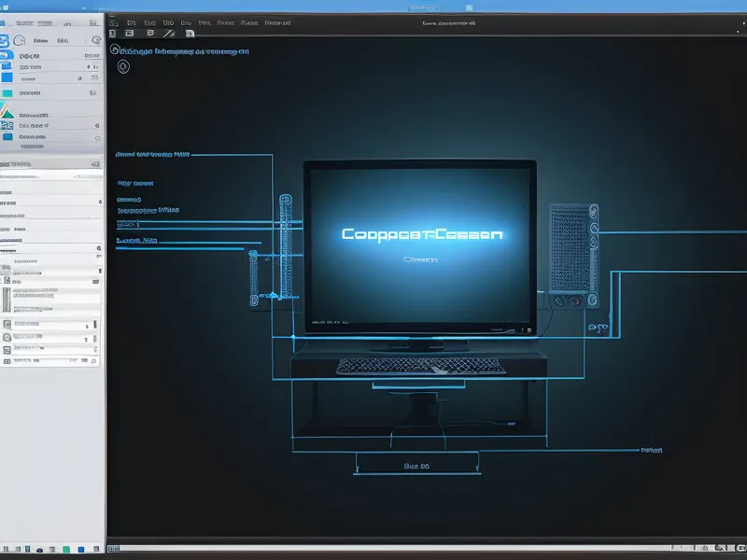Open the leftmost icon of the dark menu bar
The width and height of the screenshot is (747, 560).
tap(114, 22)
